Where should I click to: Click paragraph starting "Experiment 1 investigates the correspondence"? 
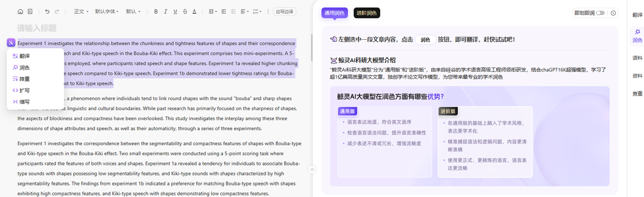159,168
